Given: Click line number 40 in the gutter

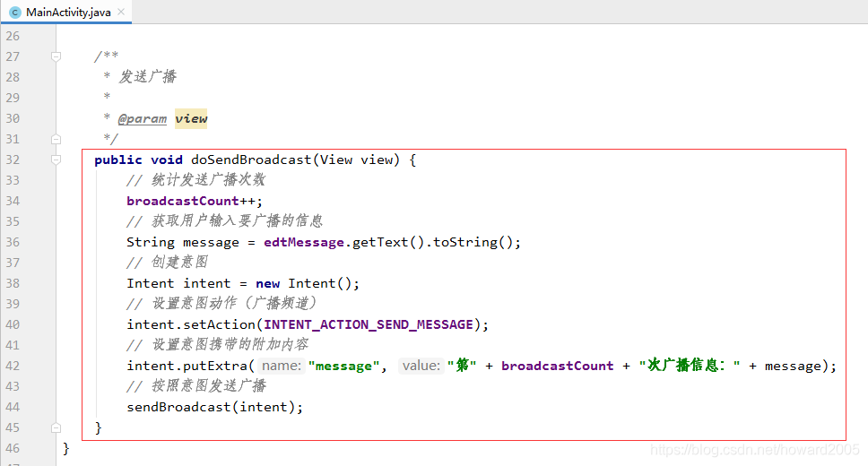Looking at the screenshot, I should 13,325.
